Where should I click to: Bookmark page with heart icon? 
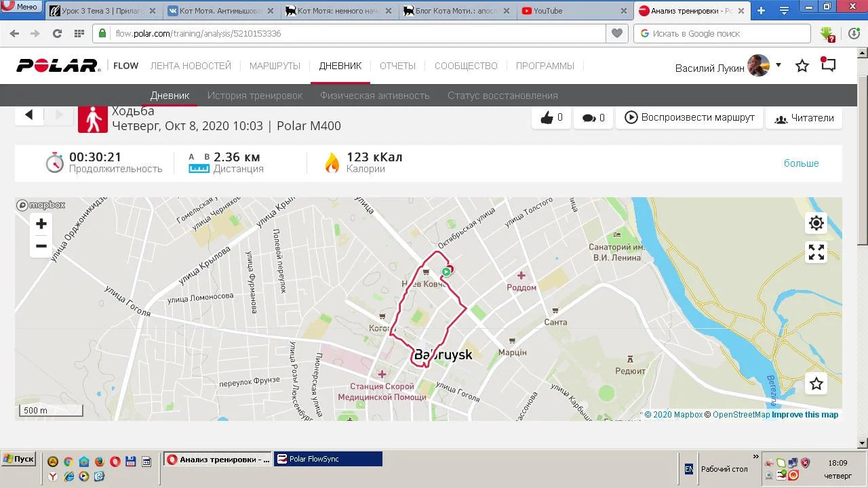(x=616, y=34)
